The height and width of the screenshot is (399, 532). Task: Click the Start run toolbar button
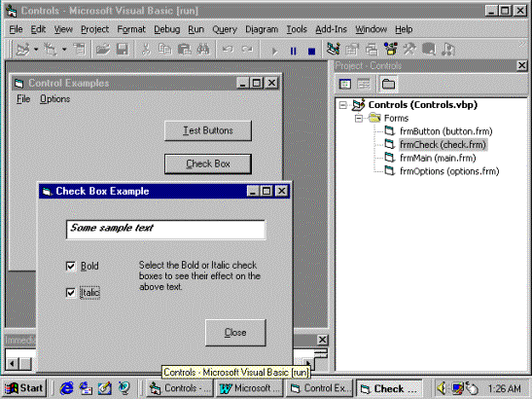click(x=274, y=52)
